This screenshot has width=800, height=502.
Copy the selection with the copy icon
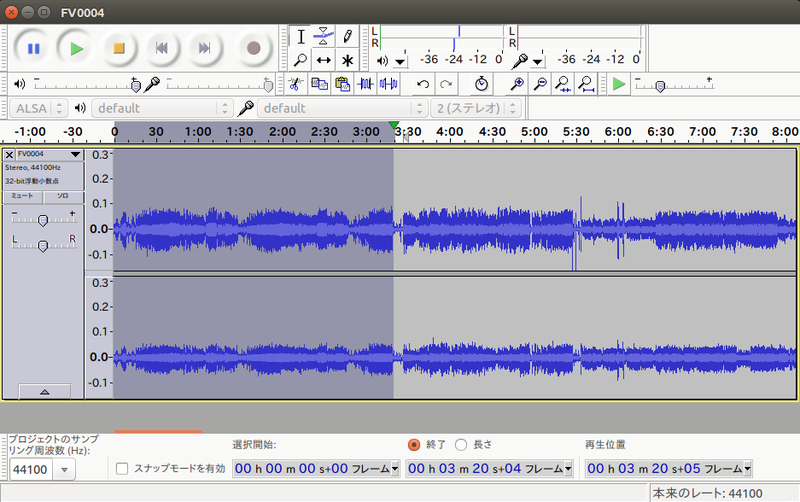319,84
